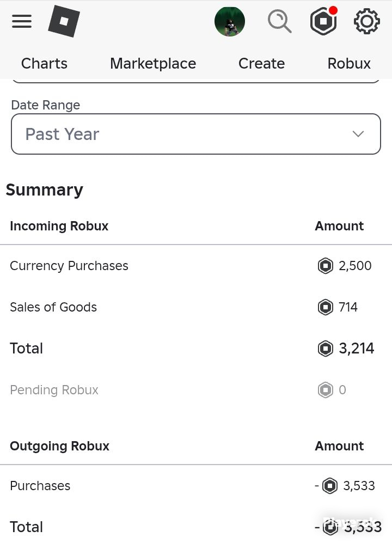Viewport: 392px width, 543px height.
Task: Click the Robux icon next to 3,214 total
Action: point(326,349)
